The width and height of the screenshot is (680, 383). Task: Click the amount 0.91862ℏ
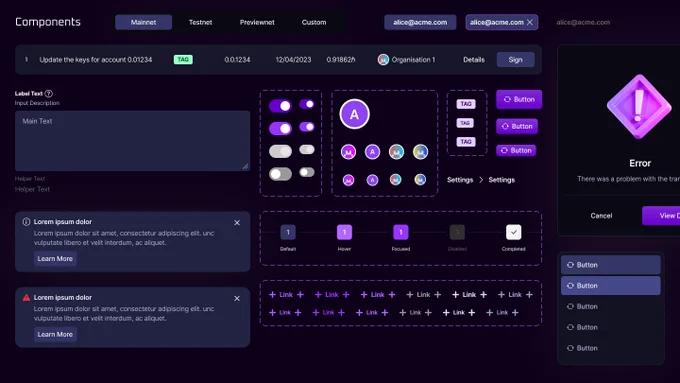click(341, 59)
